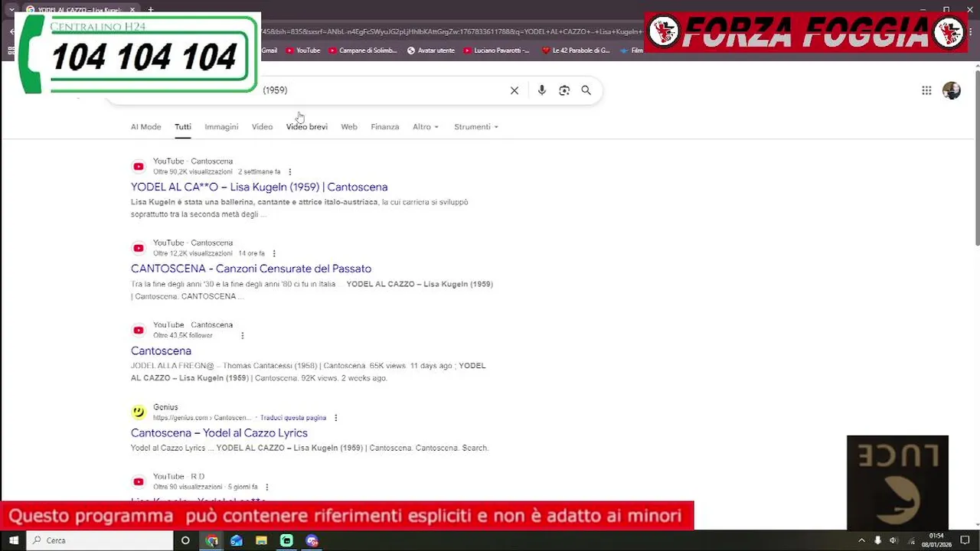Open search by image (Lens) icon
The width and height of the screenshot is (980, 551).
(564, 90)
